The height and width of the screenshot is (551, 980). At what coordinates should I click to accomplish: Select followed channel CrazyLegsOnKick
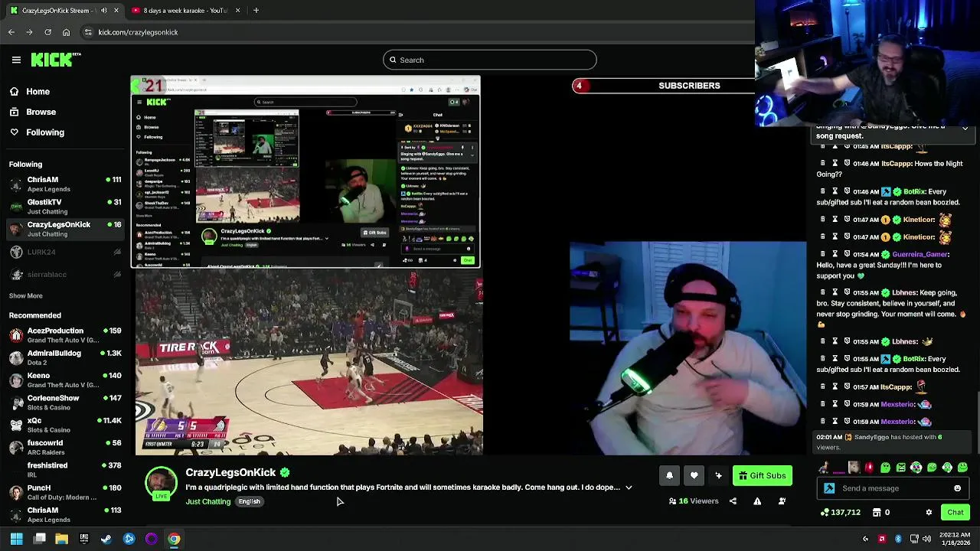point(65,229)
